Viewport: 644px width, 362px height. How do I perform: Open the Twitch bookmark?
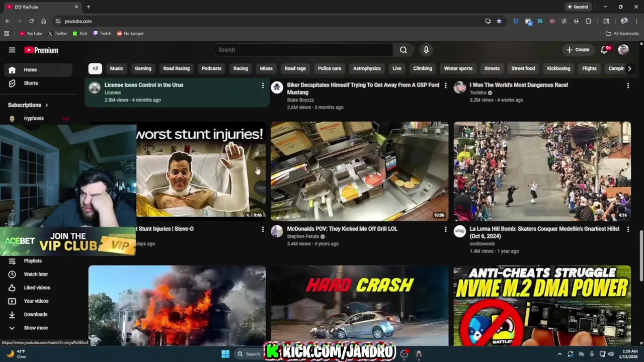pyautogui.click(x=102, y=33)
